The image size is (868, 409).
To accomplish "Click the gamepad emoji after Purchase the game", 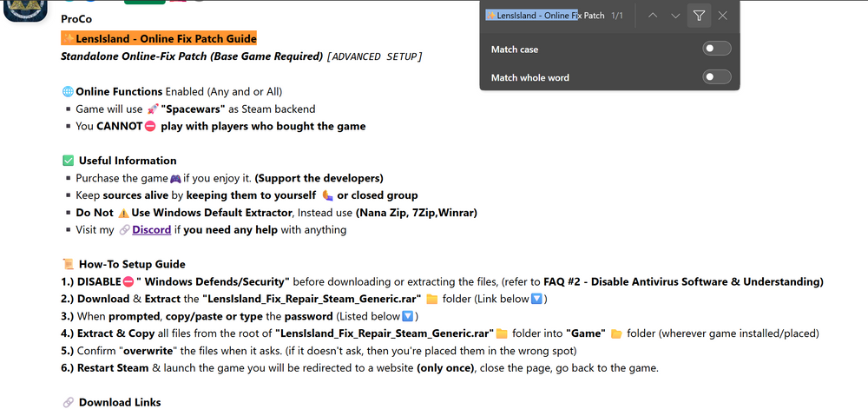I will 175,179.
